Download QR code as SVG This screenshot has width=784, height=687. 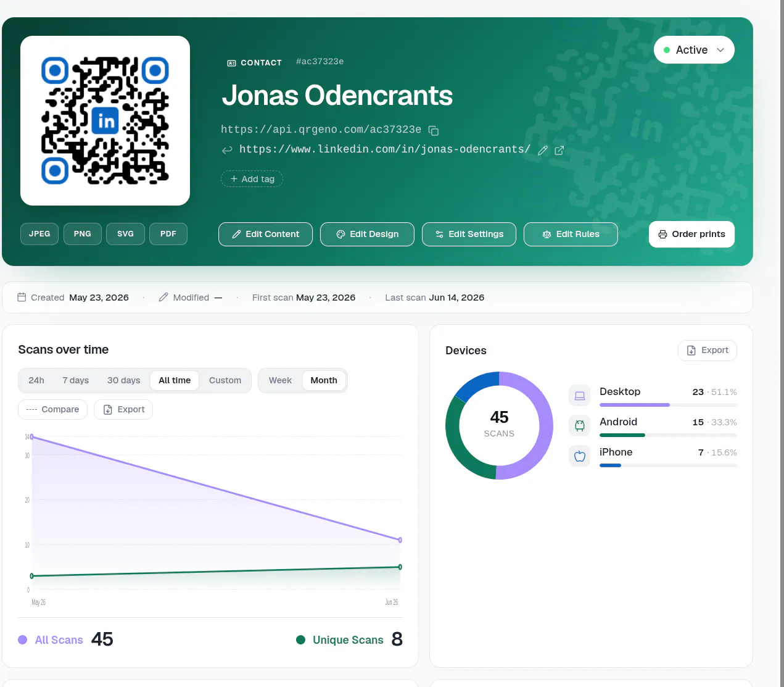[x=125, y=234]
